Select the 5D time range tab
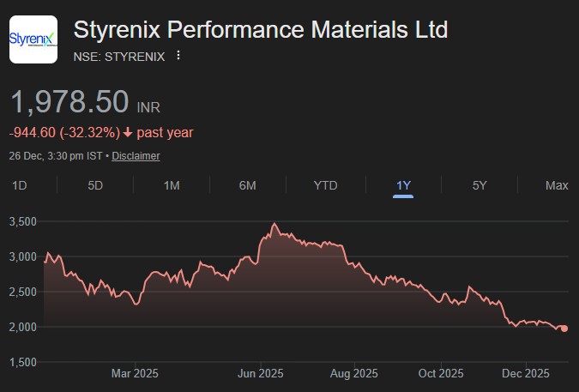This screenshot has height=392, width=579. [95, 185]
